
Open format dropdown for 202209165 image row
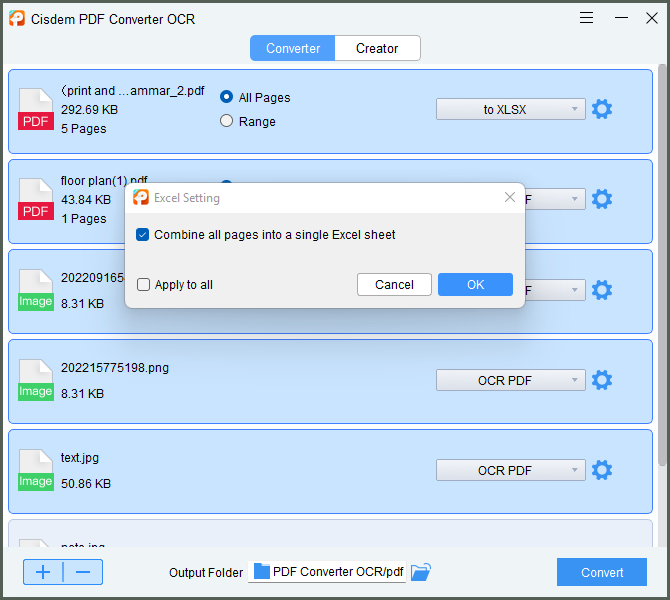tap(555, 290)
